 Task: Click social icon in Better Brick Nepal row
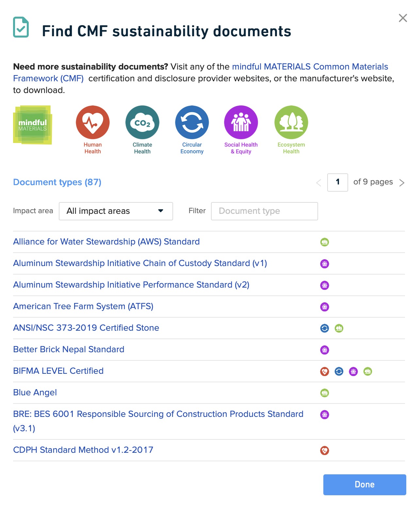[325, 350]
